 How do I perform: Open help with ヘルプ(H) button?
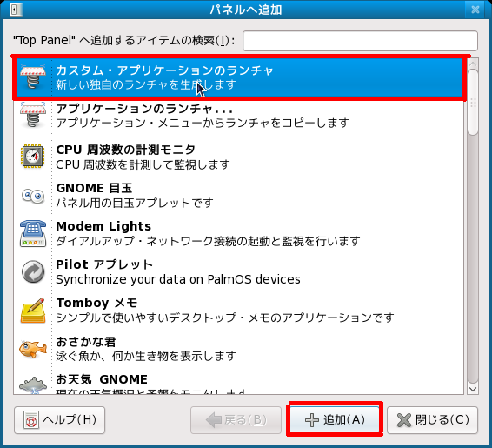60,420
